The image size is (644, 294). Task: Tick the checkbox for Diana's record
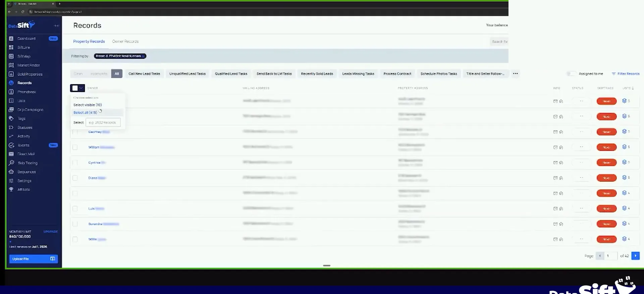pos(75,178)
